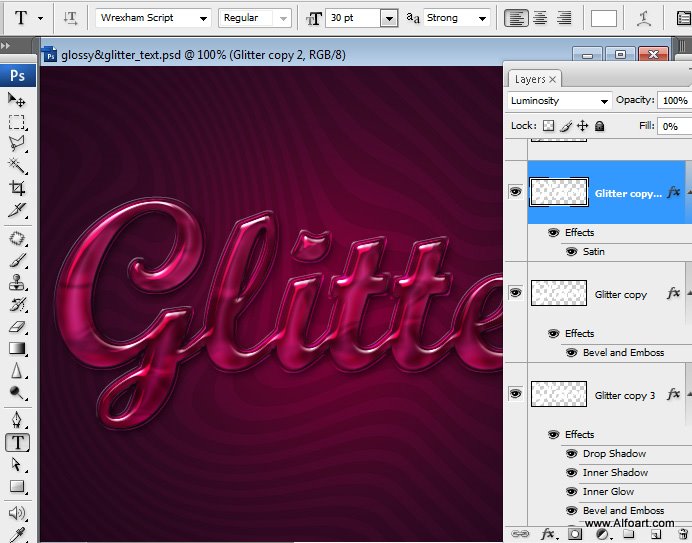The height and width of the screenshot is (543, 692).
Task: Pick the Magic Wand tool
Action: (x=17, y=165)
